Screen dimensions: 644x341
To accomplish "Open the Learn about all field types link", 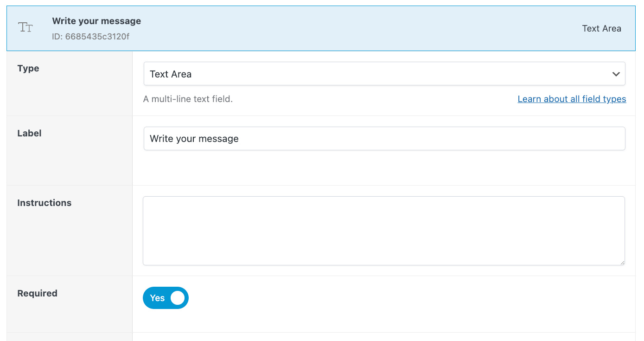I will point(572,99).
